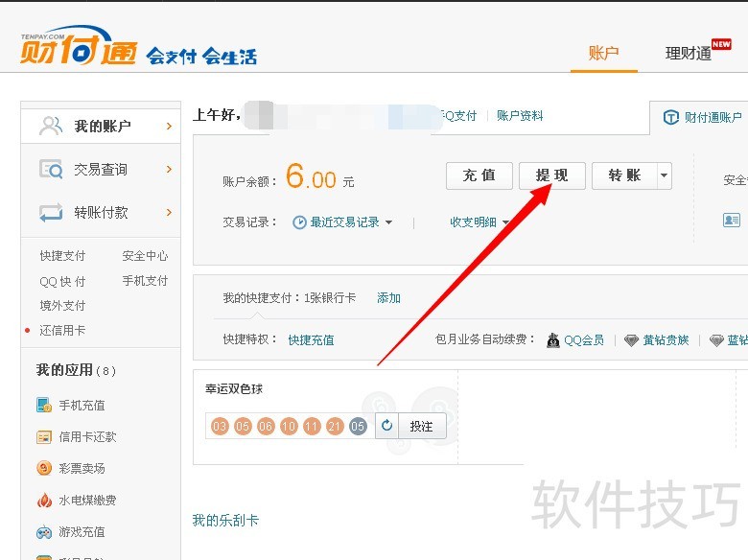Open 转账付款 sidebar item
Image resolution: width=748 pixels, height=560 pixels.
click(101, 212)
